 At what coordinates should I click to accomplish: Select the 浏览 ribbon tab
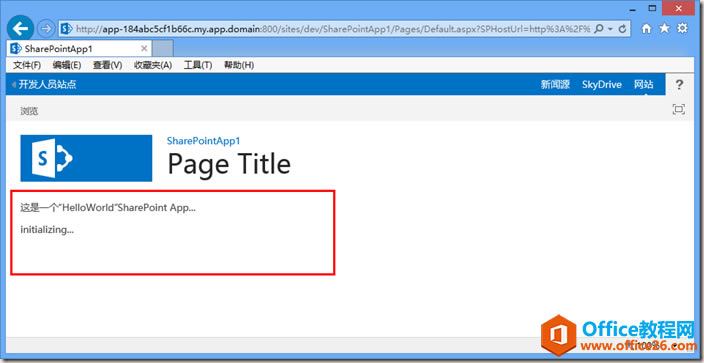29,111
